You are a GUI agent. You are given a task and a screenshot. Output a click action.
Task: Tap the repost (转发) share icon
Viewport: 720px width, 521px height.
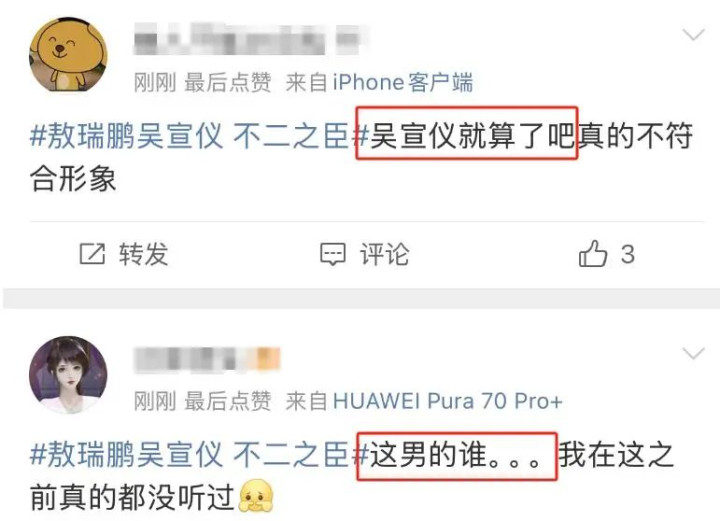point(92,254)
